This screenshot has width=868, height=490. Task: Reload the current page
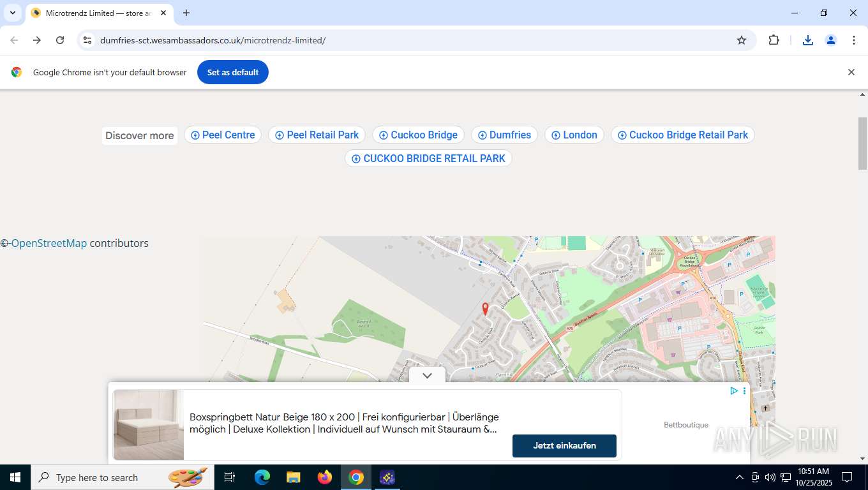click(x=60, y=40)
